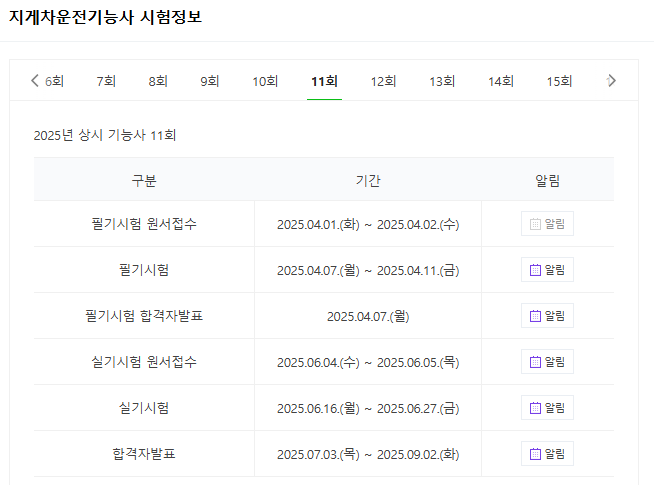Click the period 2025.06.04.(수) ~ 2025.06.05.(목)
Image resolution: width=654 pixels, height=485 pixels.
point(368,362)
